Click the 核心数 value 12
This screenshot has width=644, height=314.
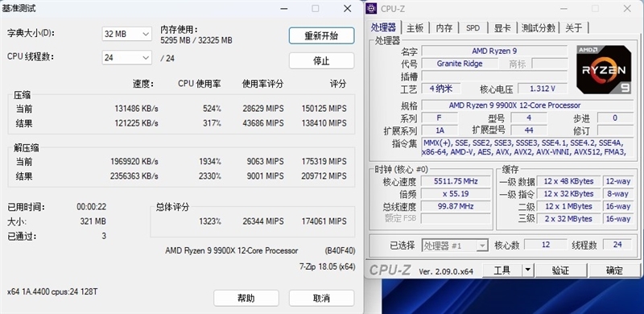coord(546,245)
